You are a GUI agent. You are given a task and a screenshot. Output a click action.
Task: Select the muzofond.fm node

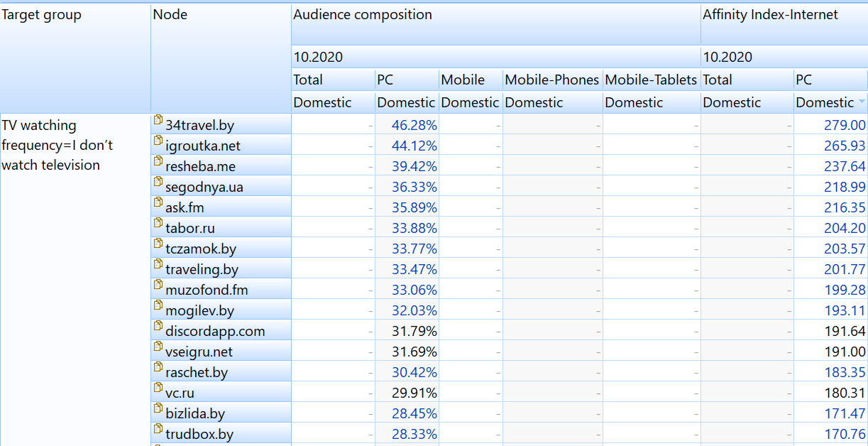point(206,290)
